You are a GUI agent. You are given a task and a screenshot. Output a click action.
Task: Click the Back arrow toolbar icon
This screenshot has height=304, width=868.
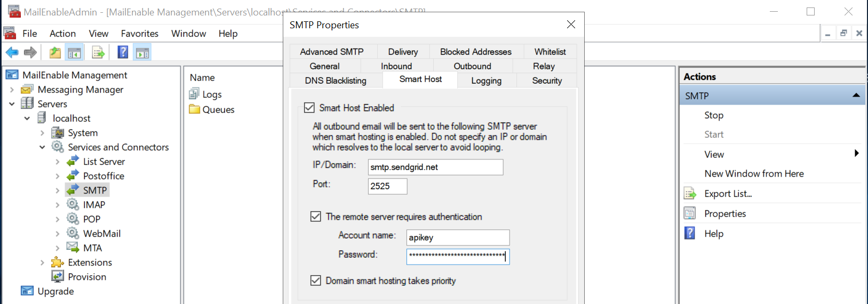[x=12, y=52]
